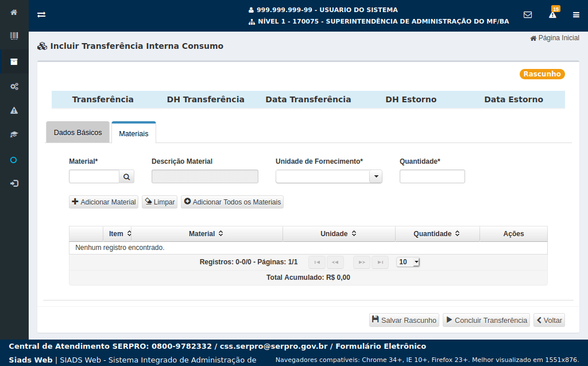Switch to the Dados Básicos tab

point(78,133)
